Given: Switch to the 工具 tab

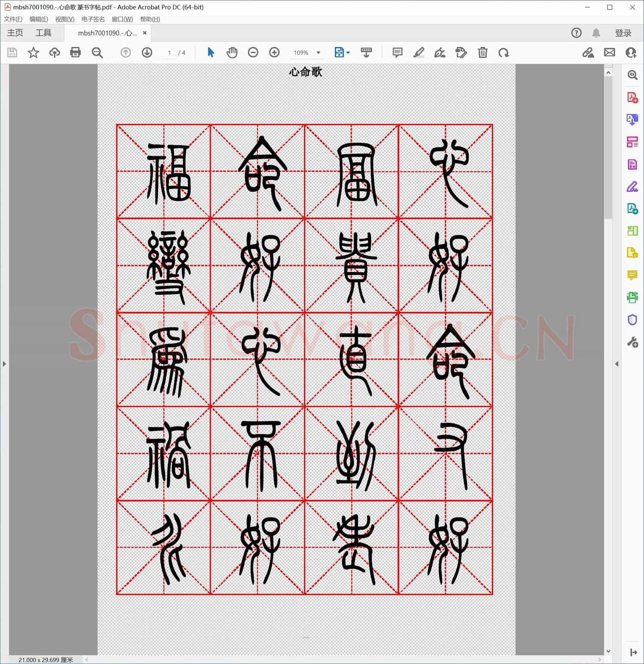Looking at the screenshot, I should click(x=43, y=33).
